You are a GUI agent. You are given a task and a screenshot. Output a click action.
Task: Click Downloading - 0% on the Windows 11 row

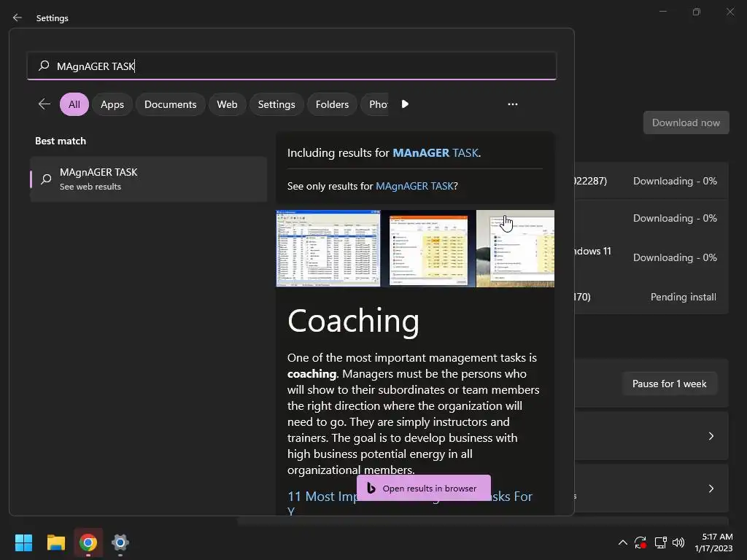tap(675, 257)
